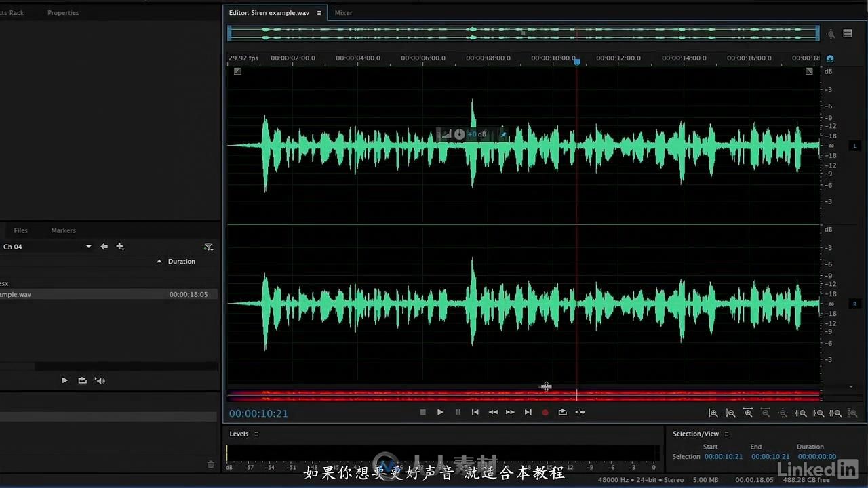Select the Editor: Siren example.wav tab
Screen dimensions: 868x488
(x=269, y=13)
